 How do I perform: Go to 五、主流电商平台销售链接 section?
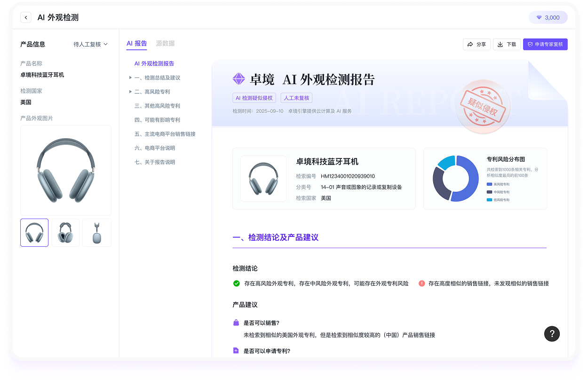point(165,134)
